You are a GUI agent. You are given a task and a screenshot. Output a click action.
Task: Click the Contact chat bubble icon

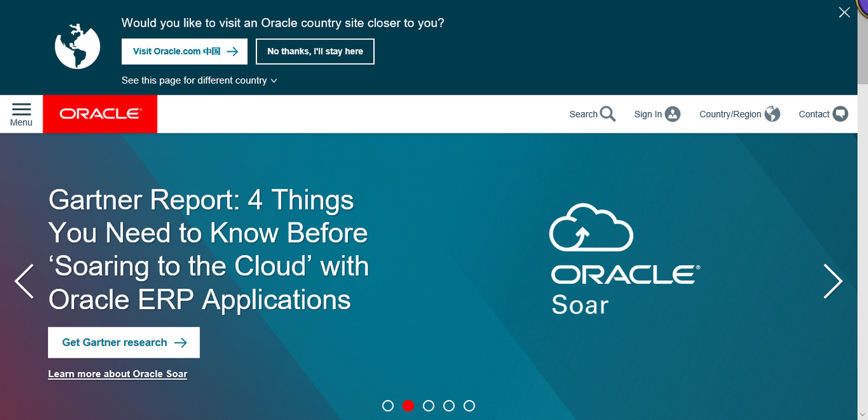pos(840,114)
